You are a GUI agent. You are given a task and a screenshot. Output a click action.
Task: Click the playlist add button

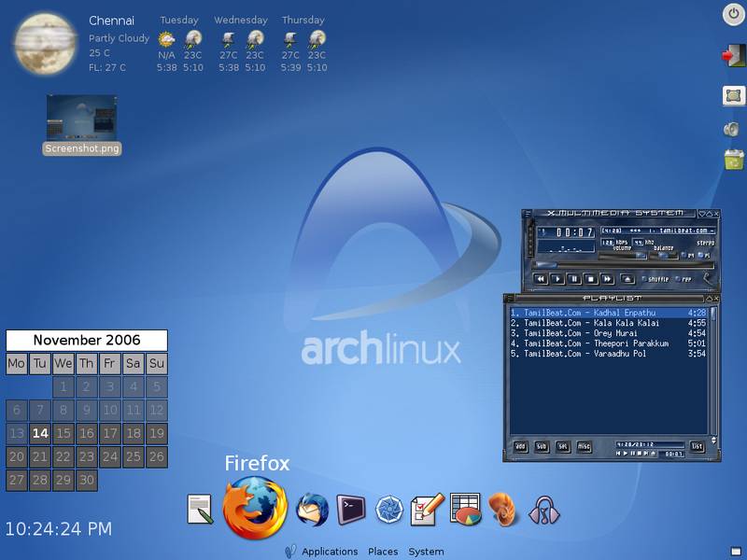(519, 447)
